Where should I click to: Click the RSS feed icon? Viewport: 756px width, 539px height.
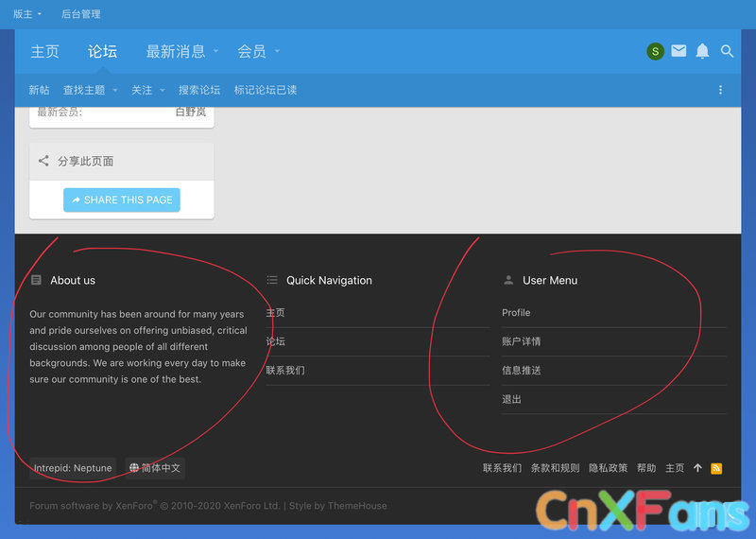[x=716, y=468]
